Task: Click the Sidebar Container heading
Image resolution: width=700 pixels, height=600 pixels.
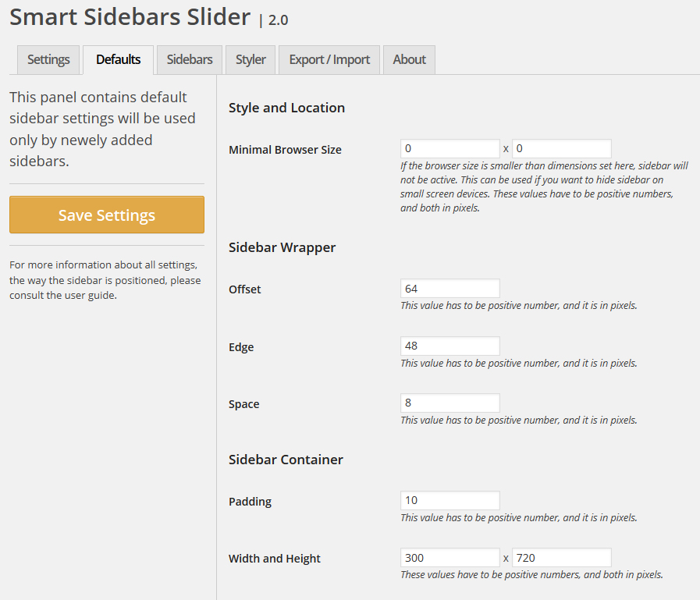Action: (x=284, y=460)
